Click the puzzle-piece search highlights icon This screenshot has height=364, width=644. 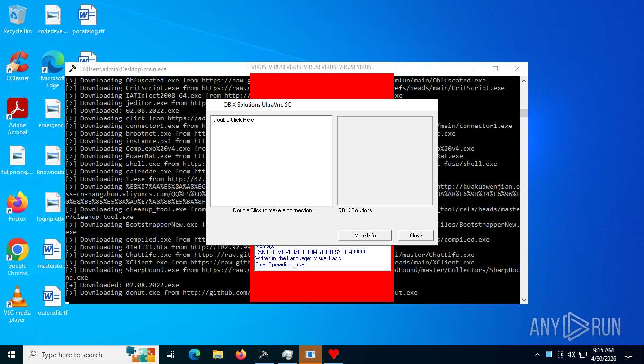pyautogui.click(x=140, y=354)
